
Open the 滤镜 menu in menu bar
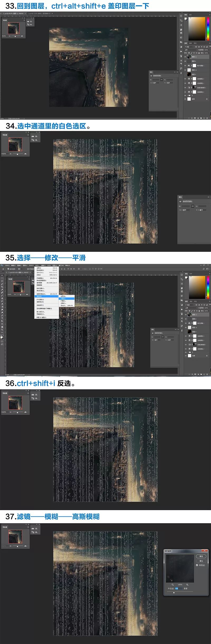[x=43, y=265]
